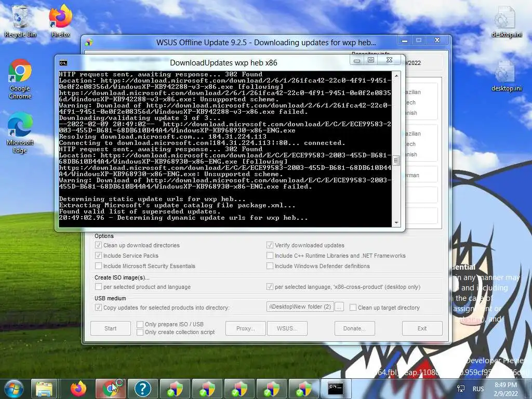The height and width of the screenshot is (399, 532).
Task: Click the console scrollbar down arrow
Action: click(396, 223)
